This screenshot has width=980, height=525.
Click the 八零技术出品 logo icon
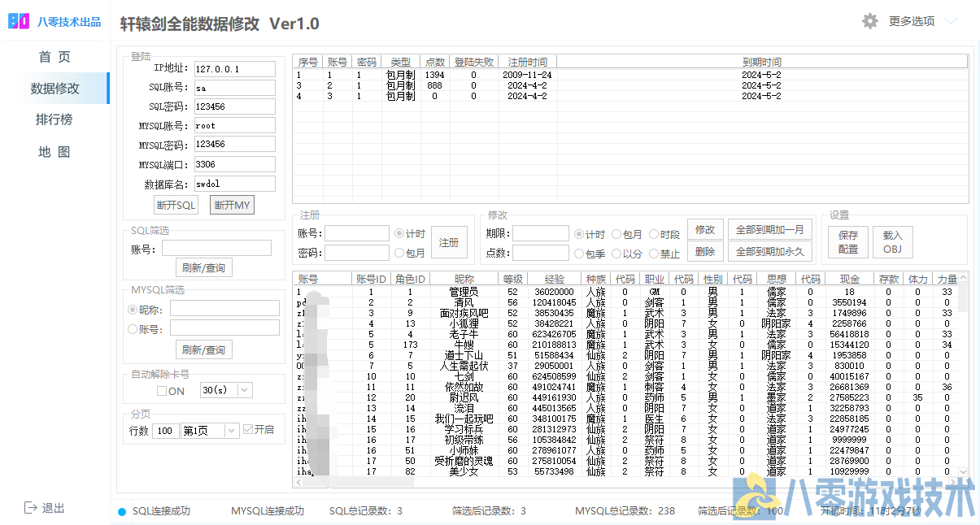tap(19, 22)
